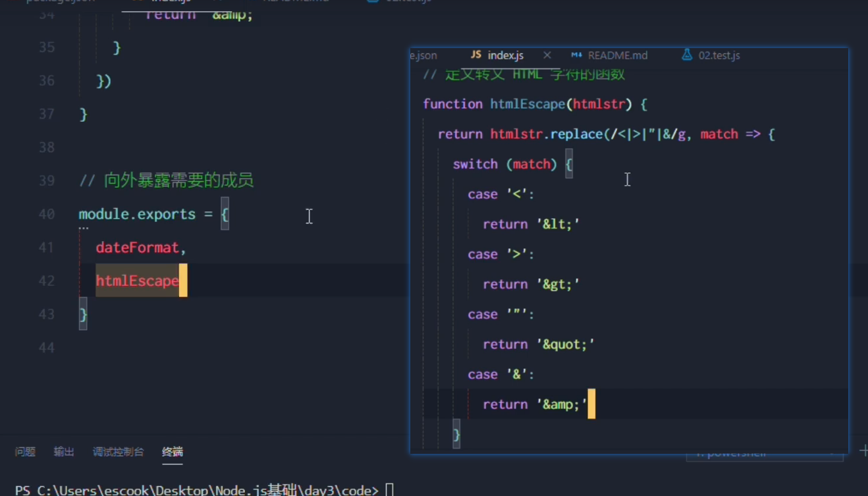The image size is (868, 496).
Task: Click "case '&':" in overlay code
Action: pos(501,374)
